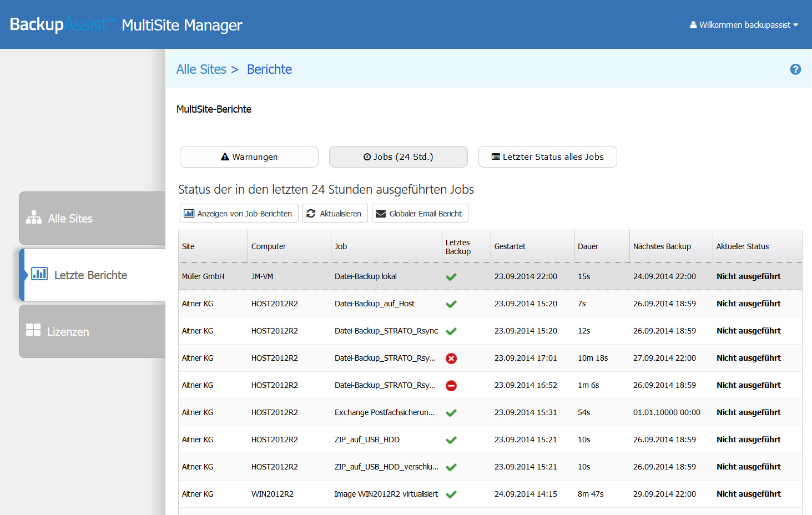812x515 pixels.
Task: Click the Globaler Email-Bericht button
Action: pyautogui.click(x=420, y=214)
